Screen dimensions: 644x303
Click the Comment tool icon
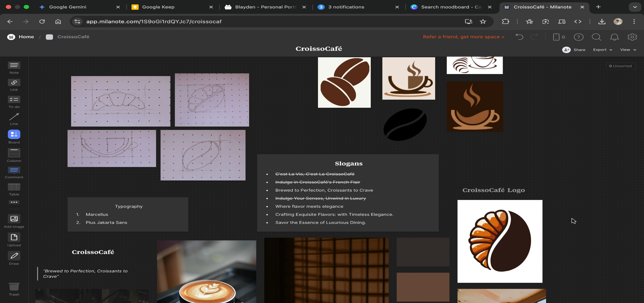pos(14,170)
